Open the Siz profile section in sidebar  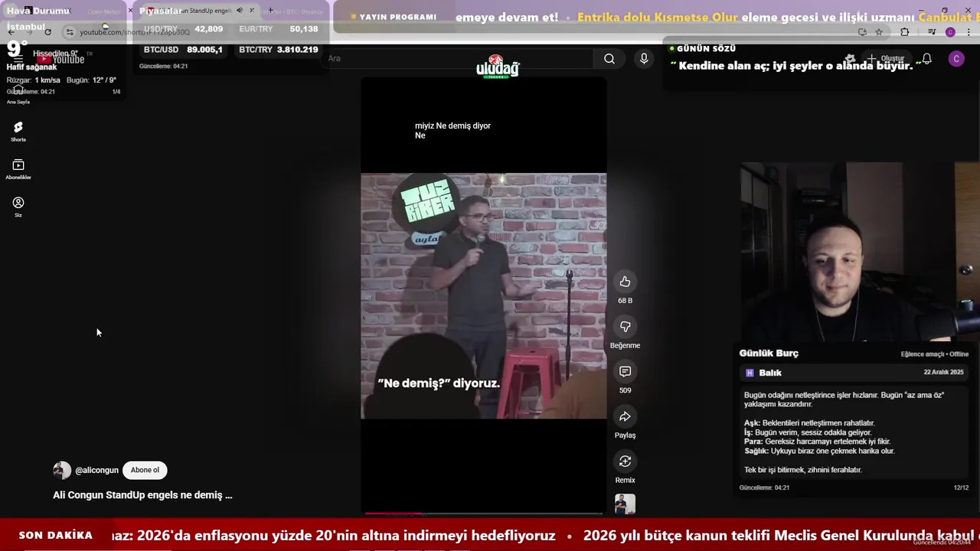(18, 207)
